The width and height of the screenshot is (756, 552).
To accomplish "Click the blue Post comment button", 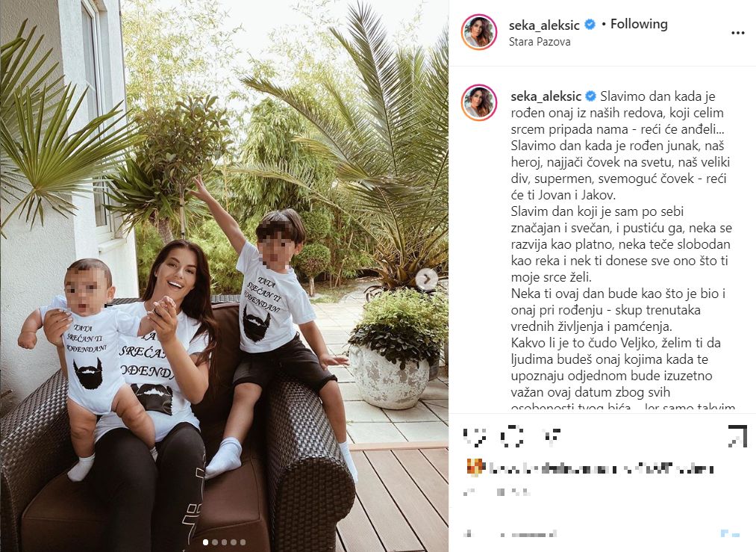I will point(730,533).
